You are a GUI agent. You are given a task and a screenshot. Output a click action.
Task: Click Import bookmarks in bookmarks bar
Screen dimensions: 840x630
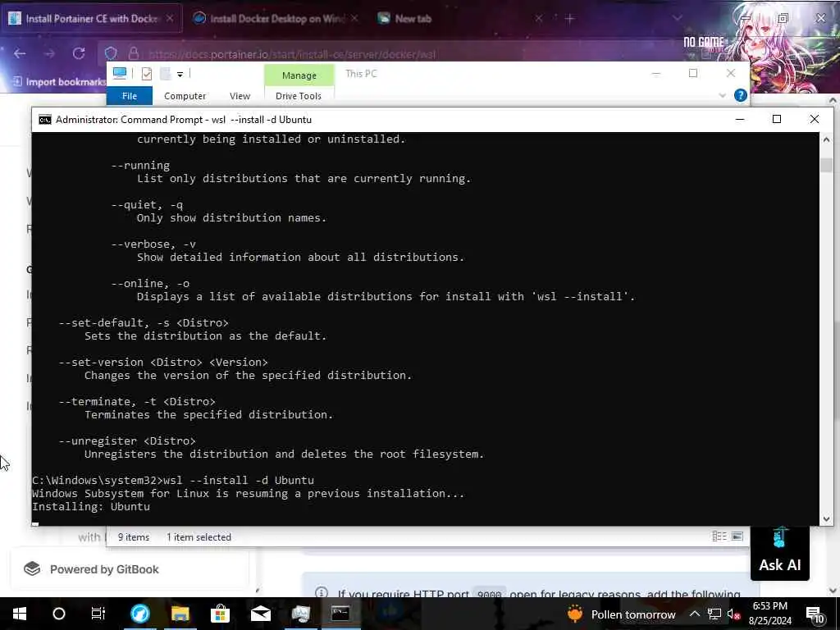point(59,81)
